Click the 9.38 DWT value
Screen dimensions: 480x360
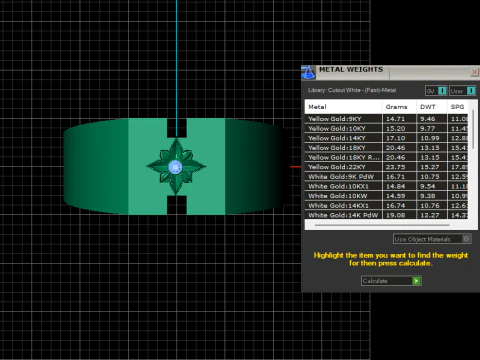point(428,196)
